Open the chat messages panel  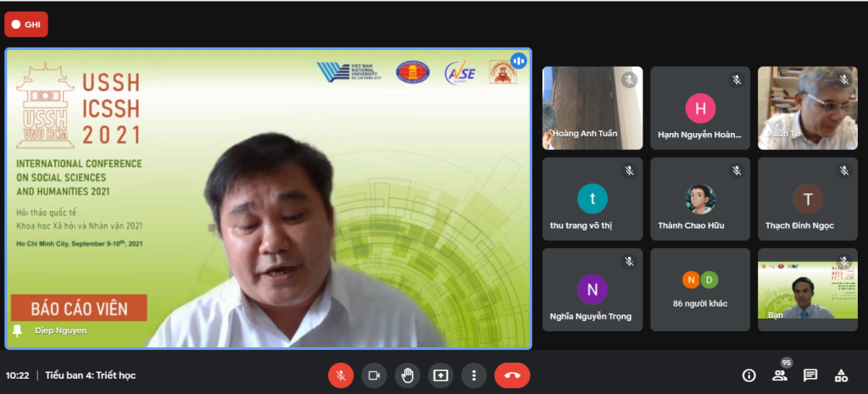coord(810,375)
